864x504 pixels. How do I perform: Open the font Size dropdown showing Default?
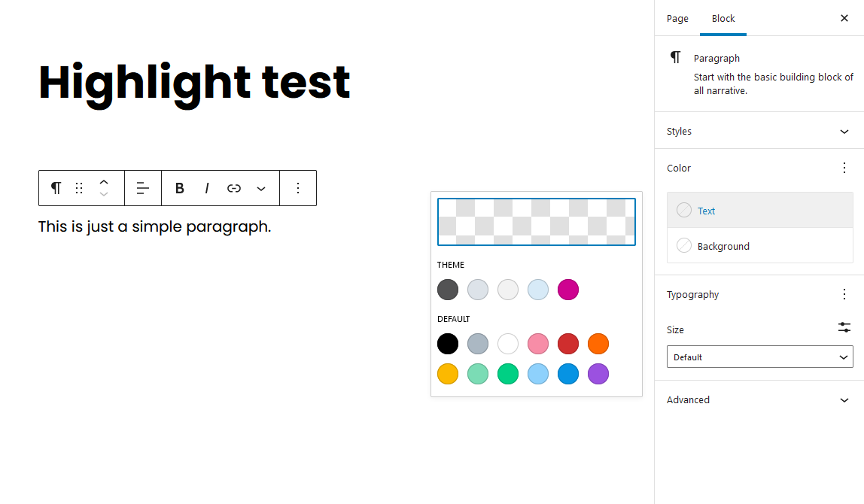[x=759, y=357]
